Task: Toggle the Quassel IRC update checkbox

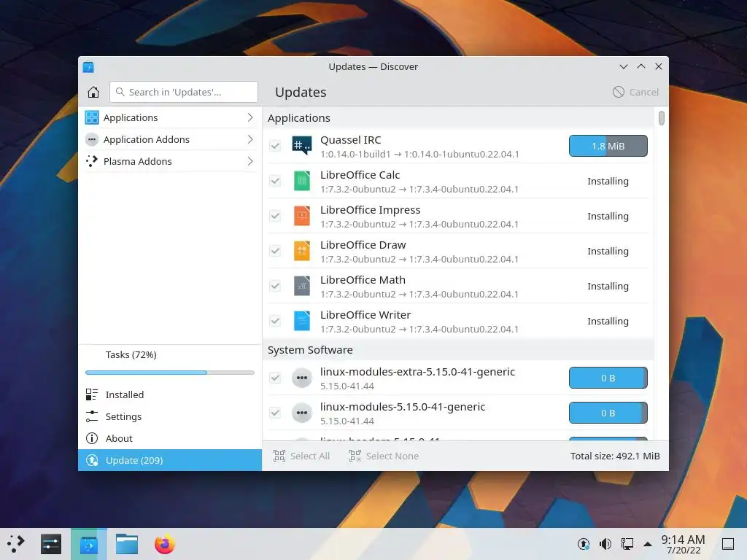Action: click(275, 146)
